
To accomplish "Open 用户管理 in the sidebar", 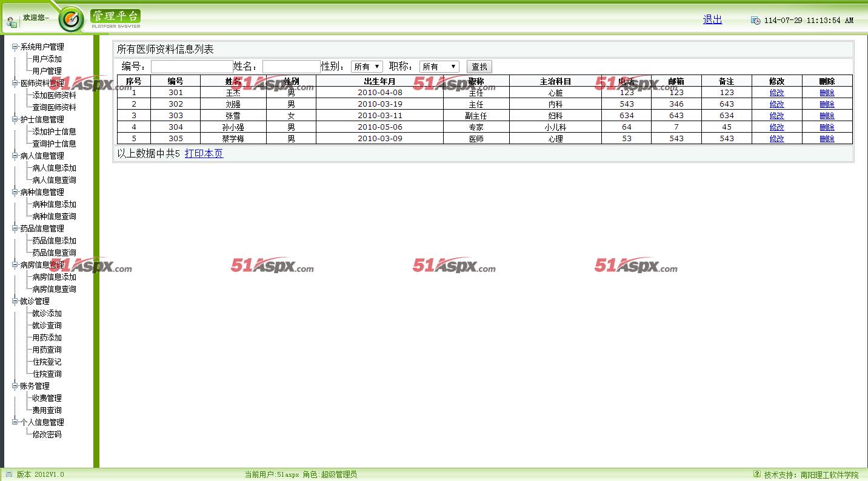I will pos(47,71).
